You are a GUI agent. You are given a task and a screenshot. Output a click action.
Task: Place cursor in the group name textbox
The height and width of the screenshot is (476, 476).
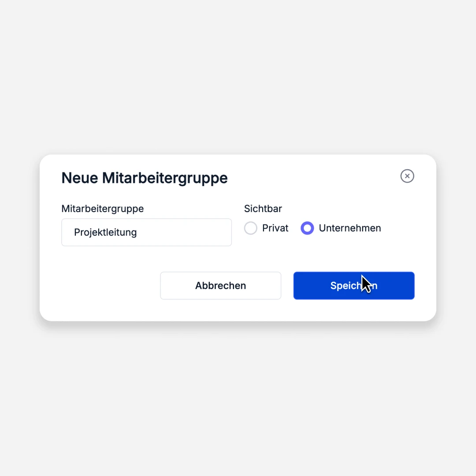pos(147,232)
